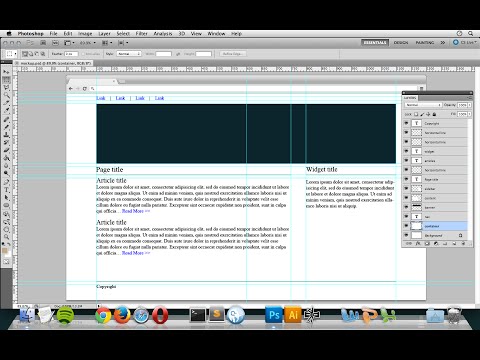Toggle the Anti-alias checkbox
Screen dimensions: 480x360
click(x=83, y=54)
